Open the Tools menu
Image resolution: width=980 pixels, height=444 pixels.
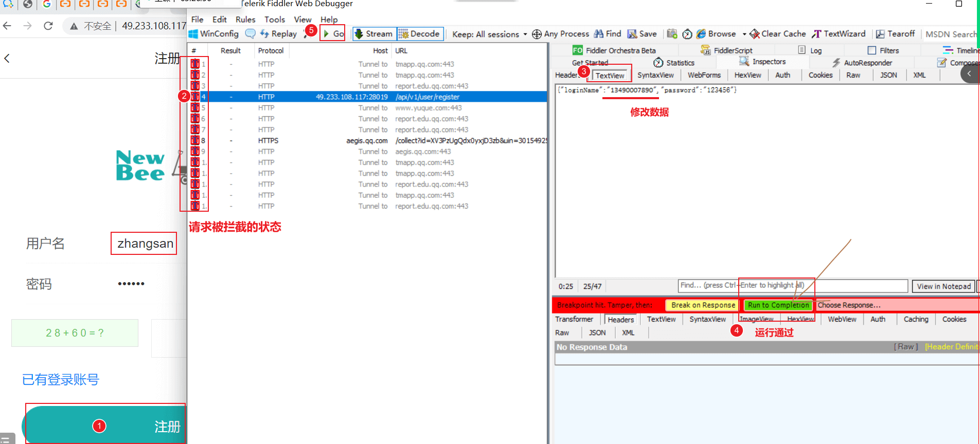(275, 20)
